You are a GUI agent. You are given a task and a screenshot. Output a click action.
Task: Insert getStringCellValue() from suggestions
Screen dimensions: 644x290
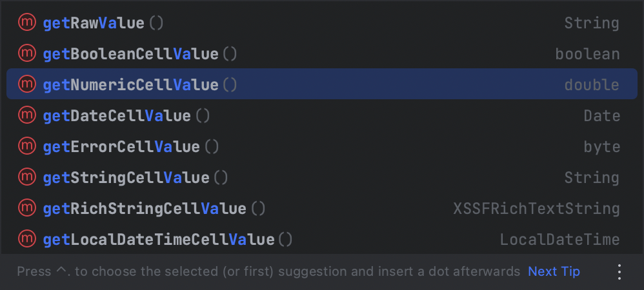coord(136,177)
